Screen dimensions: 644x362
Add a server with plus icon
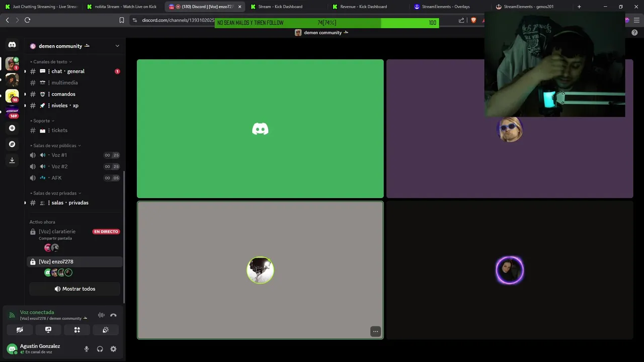(x=12, y=128)
